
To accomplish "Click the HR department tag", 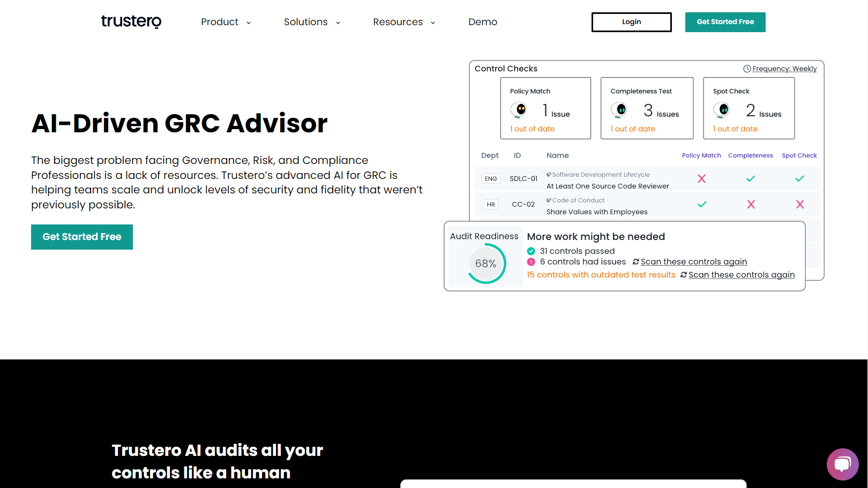I will click(x=491, y=205).
